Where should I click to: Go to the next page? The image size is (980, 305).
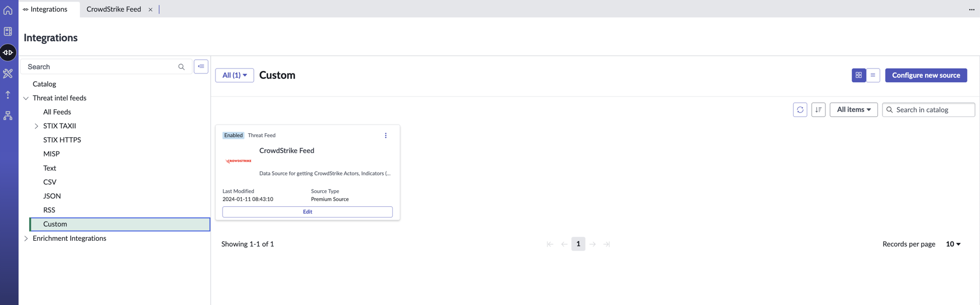click(x=592, y=244)
